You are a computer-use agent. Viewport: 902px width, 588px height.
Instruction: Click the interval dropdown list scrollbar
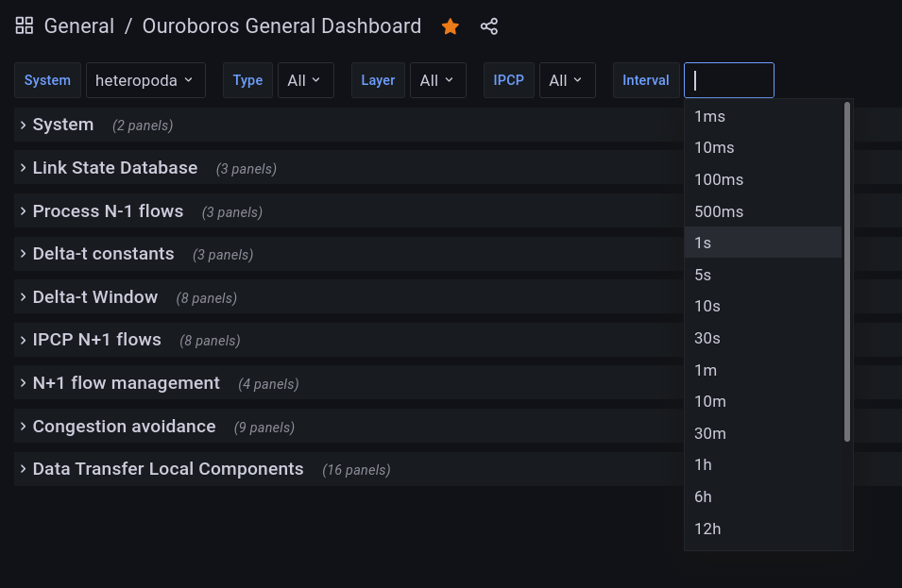click(x=847, y=272)
